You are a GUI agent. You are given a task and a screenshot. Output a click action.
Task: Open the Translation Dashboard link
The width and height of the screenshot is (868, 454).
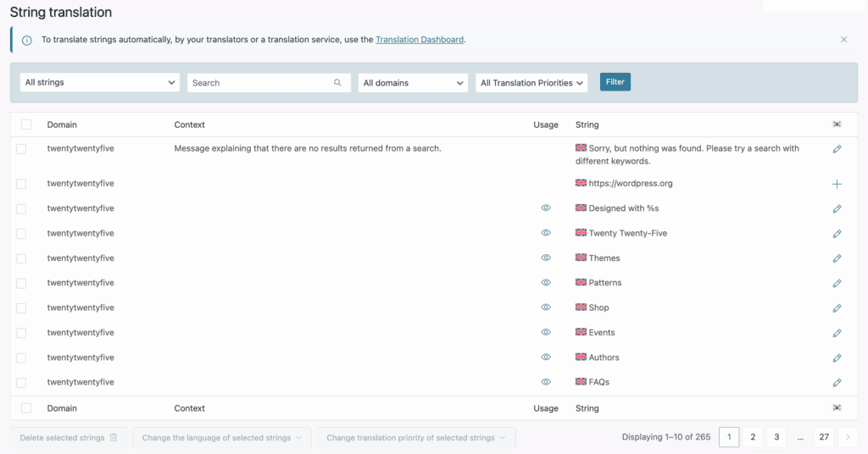coord(420,39)
